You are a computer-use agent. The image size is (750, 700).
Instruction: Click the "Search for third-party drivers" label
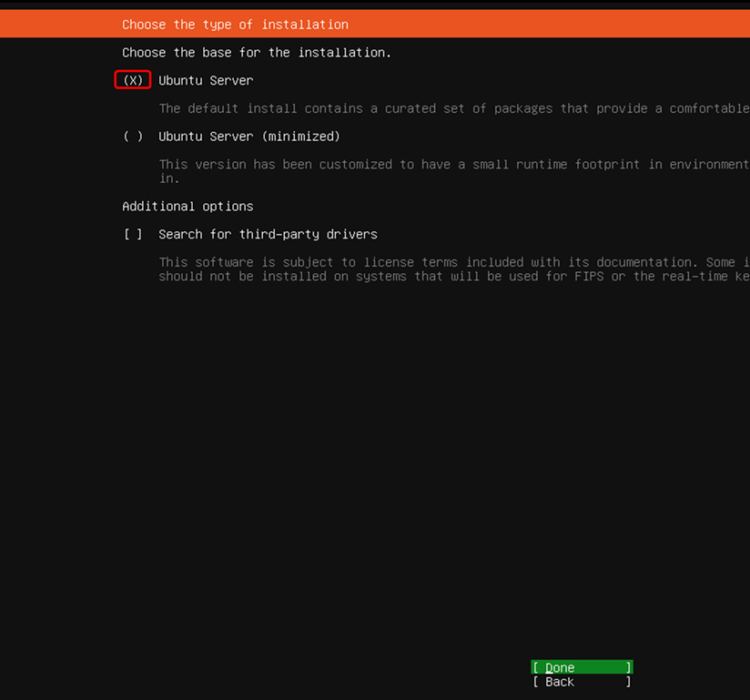click(268, 234)
